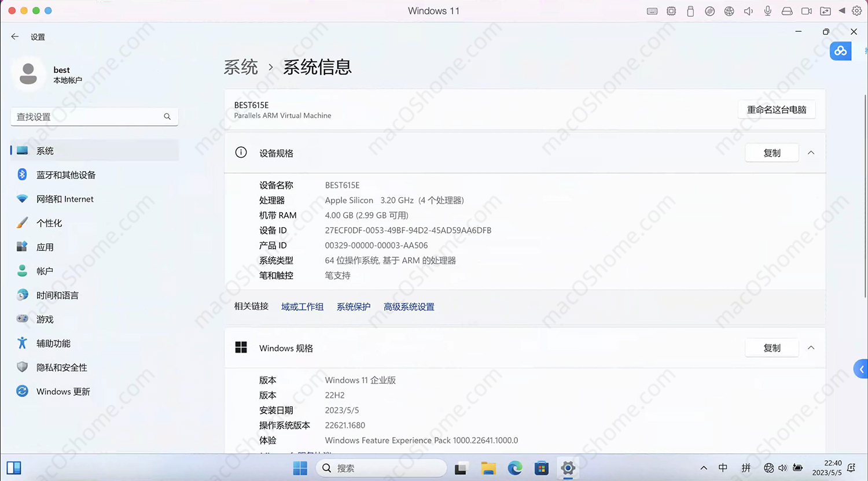Open Microsoft Store from the taskbar

542,468
